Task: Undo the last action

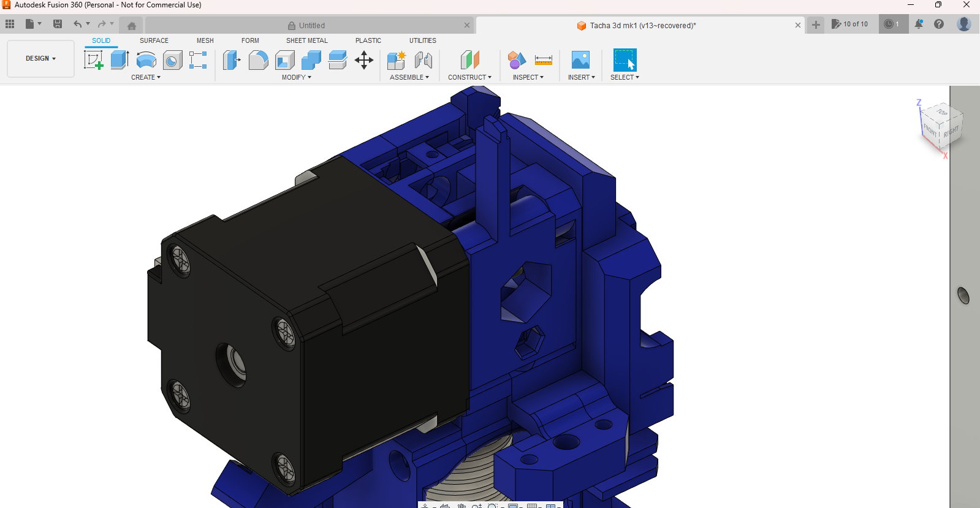Action: tap(78, 24)
